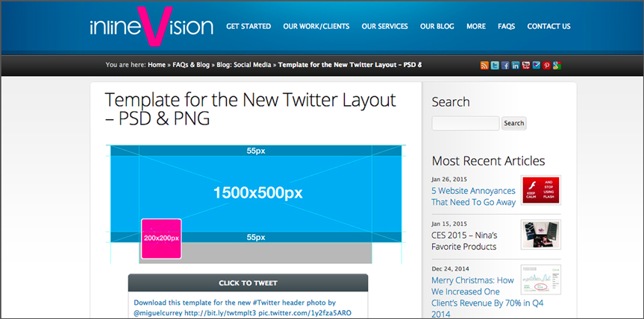Open the GET STARTED menu
The height and width of the screenshot is (319, 644).
[x=248, y=26]
